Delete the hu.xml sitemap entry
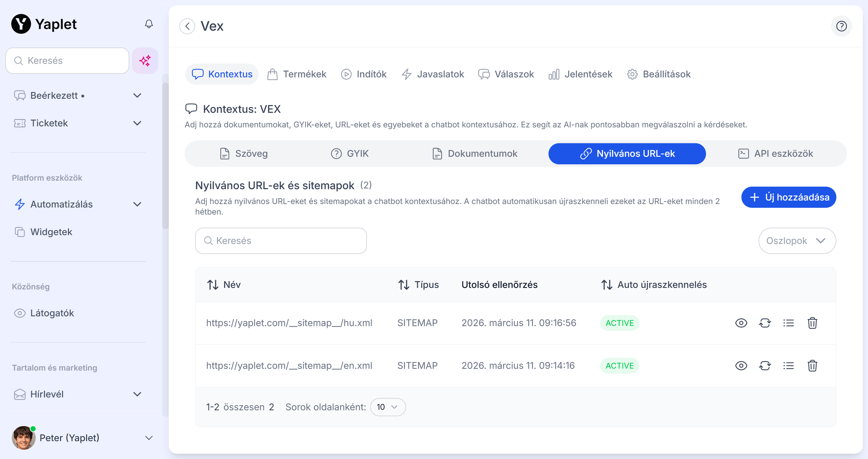 pyautogui.click(x=812, y=323)
